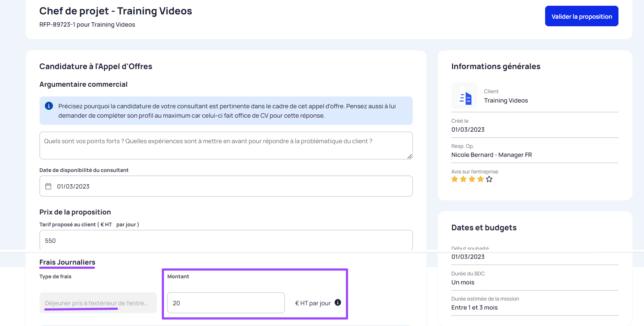Click the info icon next to € HT par jour
The image size is (644, 326).
click(338, 302)
